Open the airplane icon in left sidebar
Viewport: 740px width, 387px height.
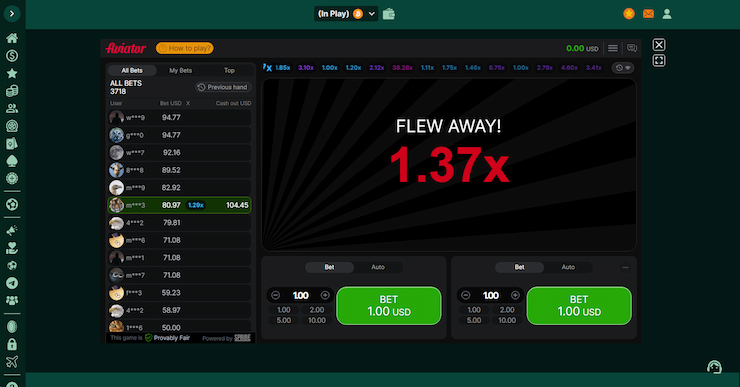tap(12, 362)
